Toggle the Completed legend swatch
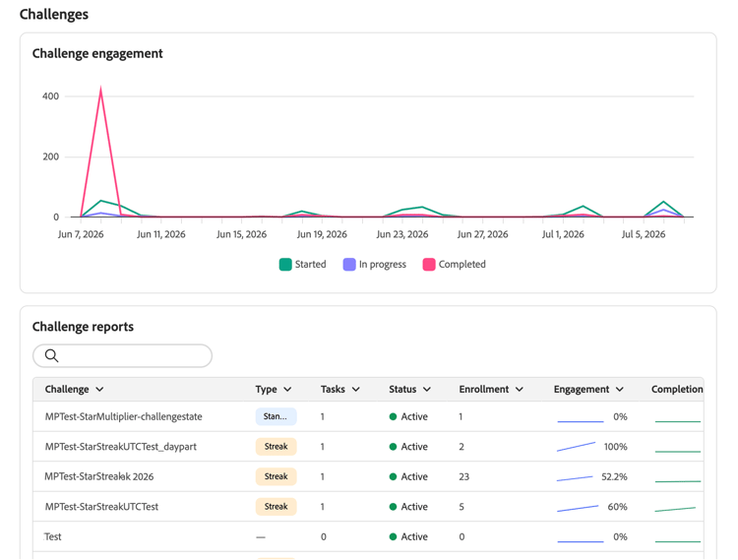The width and height of the screenshot is (738, 560). (x=429, y=265)
